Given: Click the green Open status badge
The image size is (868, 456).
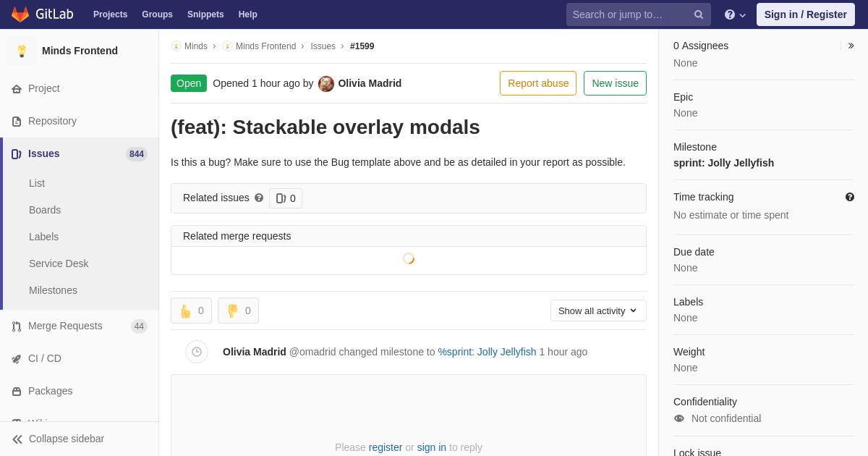Looking at the screenshot, I should [x=189, y=83].
